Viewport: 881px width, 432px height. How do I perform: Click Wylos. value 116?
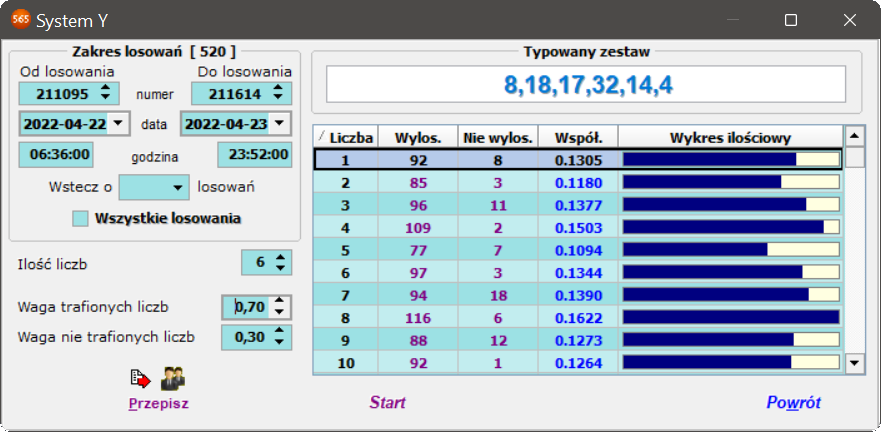(x=418, y=319)
